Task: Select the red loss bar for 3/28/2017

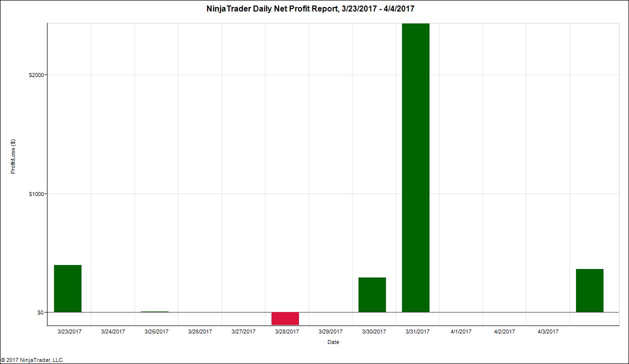Action: (x=285, y=318)
